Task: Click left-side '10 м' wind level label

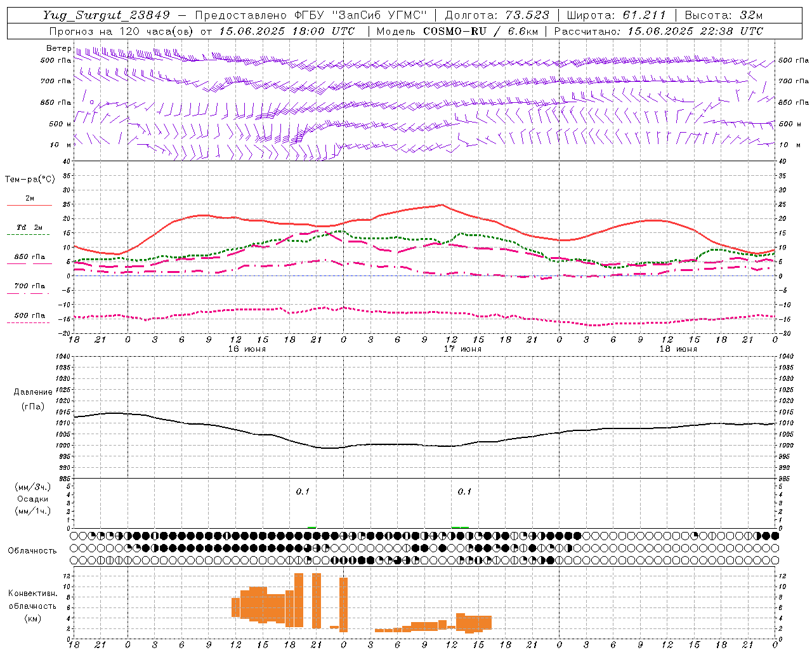Action: point(61,145)
